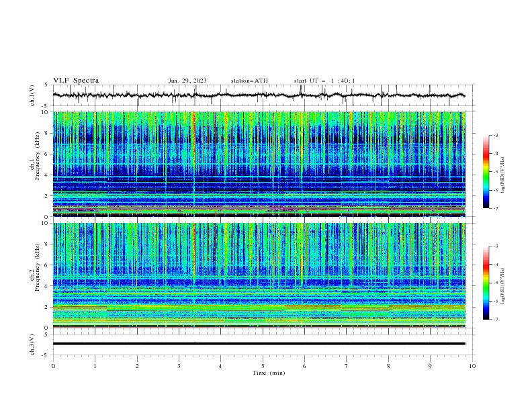Screen dimensions: 532x411
Task: Click the "-7" label on upper color scale
Action: (x=496, y=208)
